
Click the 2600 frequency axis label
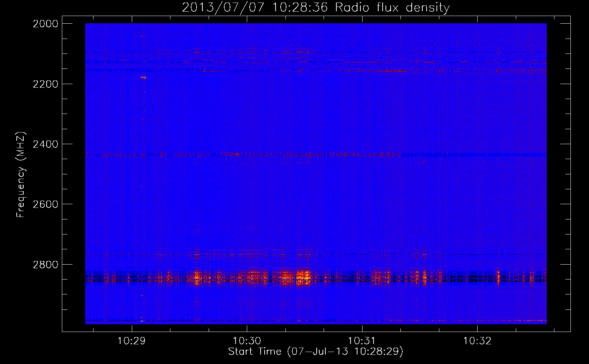point(46,204)
